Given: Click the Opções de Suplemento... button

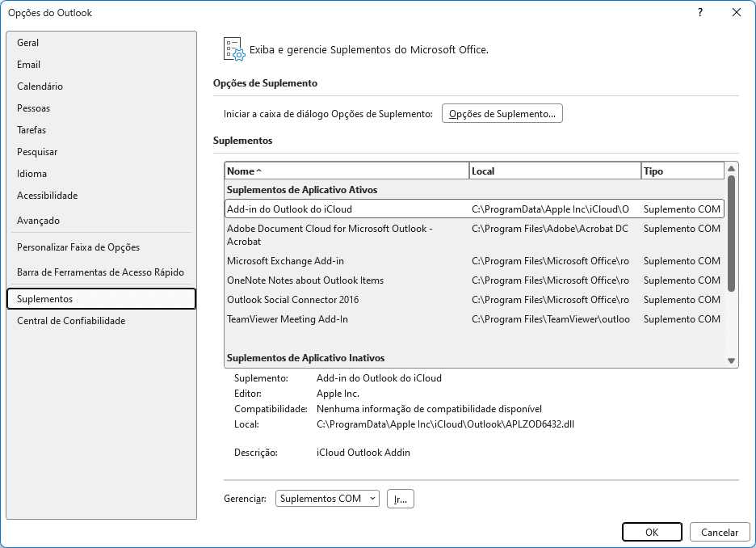Looking at the screenshot, I should point(502,114).
